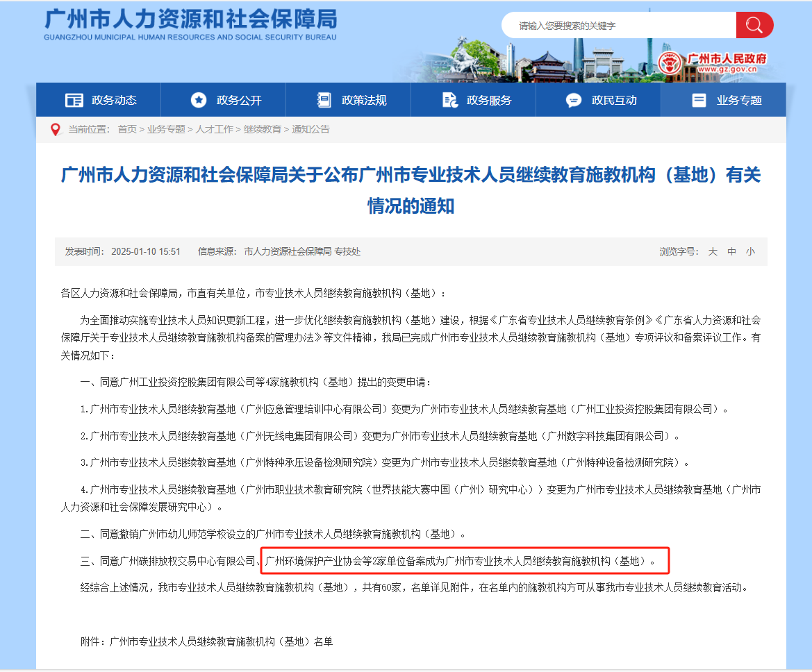Focus the keyword search input field
Screen dimensions: 812x672
click(619, 25)
